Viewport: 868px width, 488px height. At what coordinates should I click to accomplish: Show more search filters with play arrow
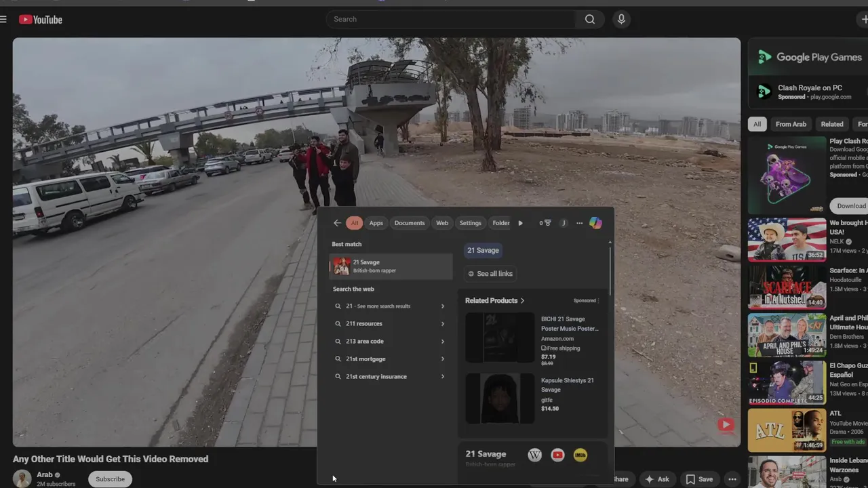coord(520,223)
